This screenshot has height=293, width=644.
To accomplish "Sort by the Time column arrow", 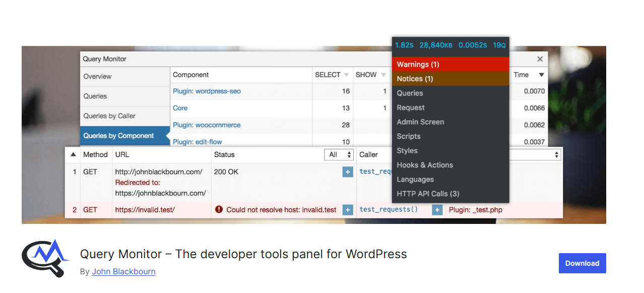I will [x=542, y=75].
